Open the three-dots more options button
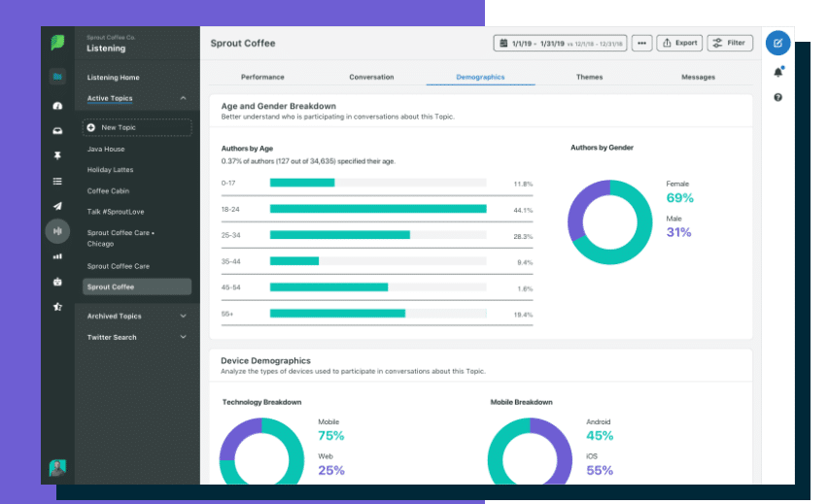Screen dimensions: 828x504 pyautogui.click(x=641, y=44)
